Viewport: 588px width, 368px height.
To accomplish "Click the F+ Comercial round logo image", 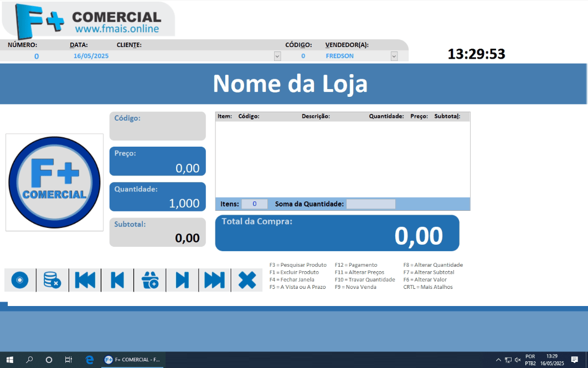I will 54,183.
